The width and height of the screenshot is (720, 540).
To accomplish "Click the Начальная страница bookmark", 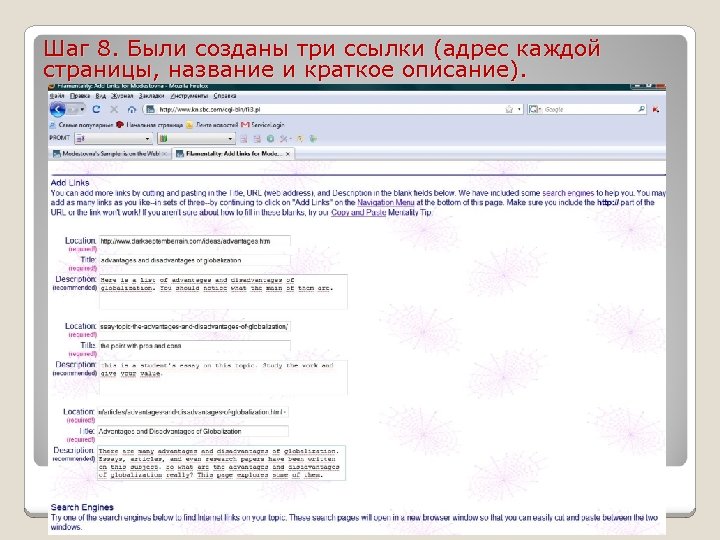I will [149, 125].
